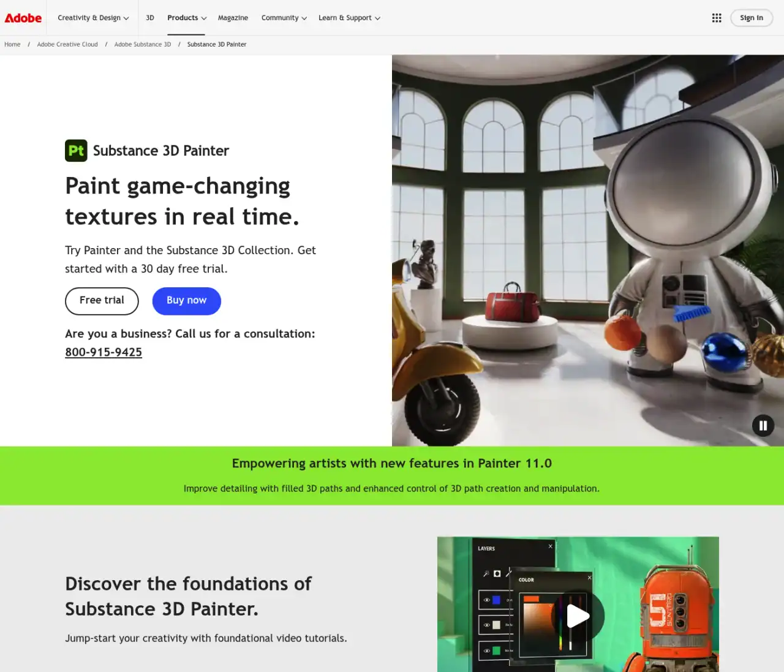Pause the hero background video
The image size is (784, 672).
coord(763,426)
